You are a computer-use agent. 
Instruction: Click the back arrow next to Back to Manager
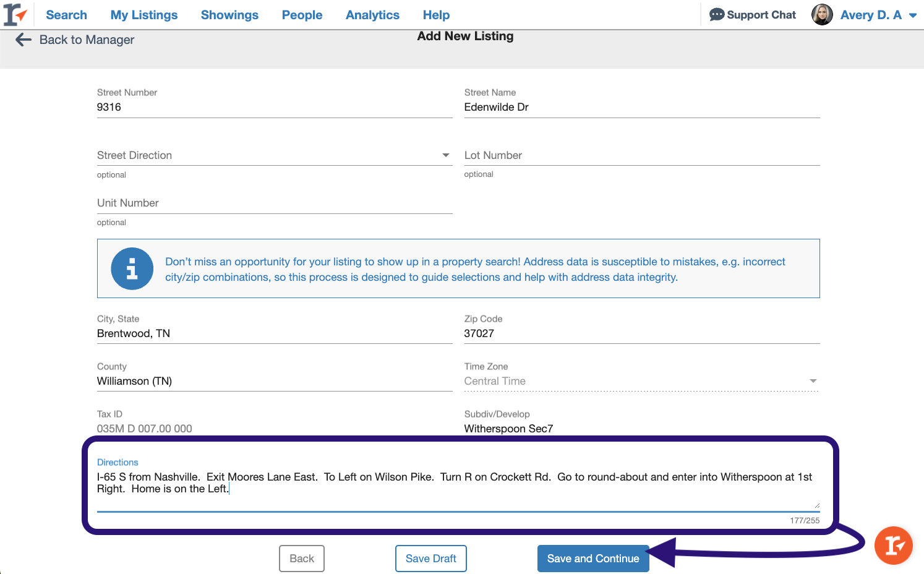point(23,40)
